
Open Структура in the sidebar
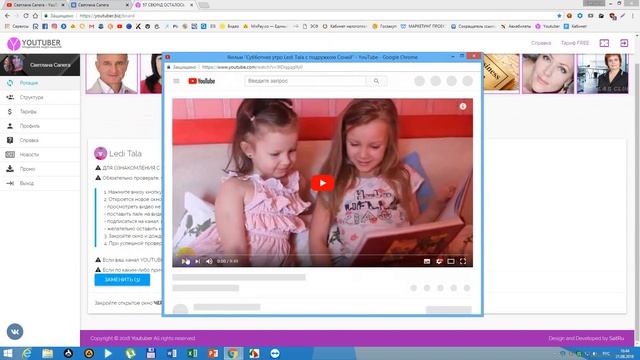click(40, 97)
